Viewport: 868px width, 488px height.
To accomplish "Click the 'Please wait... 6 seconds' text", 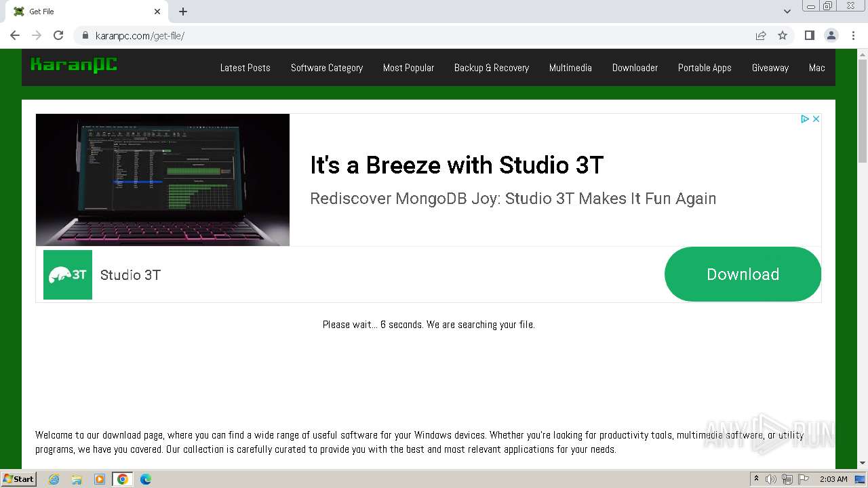I will coord(429,325).
